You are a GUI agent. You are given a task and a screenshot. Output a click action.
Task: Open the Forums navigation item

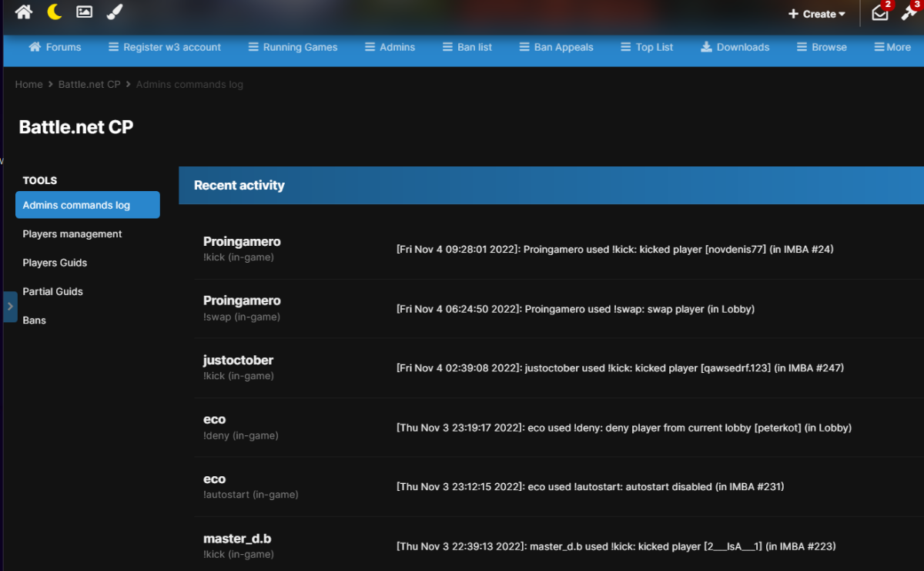55,47
